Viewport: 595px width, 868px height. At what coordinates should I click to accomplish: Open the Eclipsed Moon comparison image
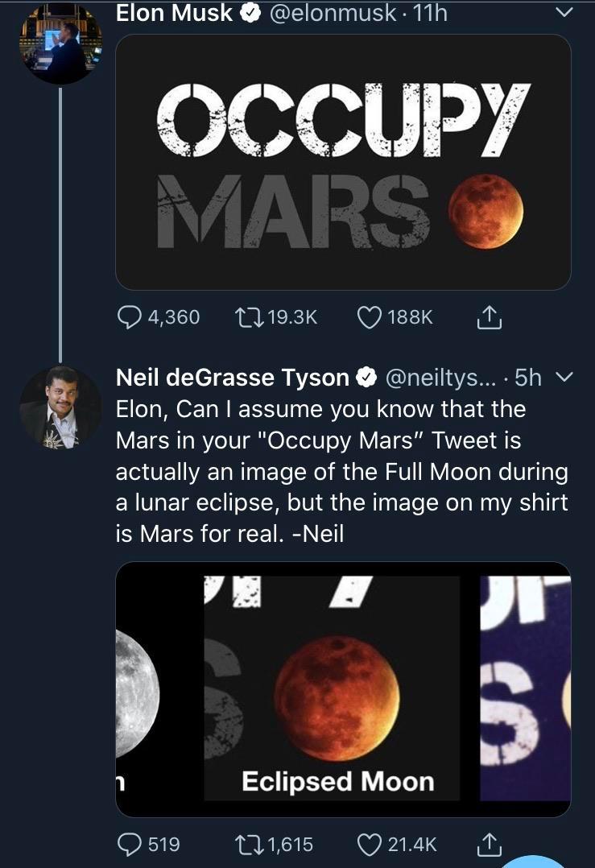tap(338, 688)
